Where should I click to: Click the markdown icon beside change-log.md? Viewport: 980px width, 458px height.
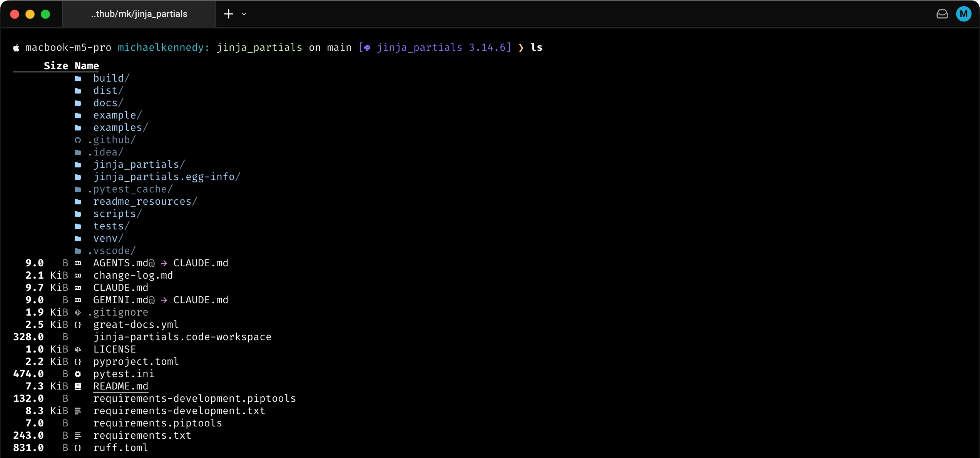point(78,276)
